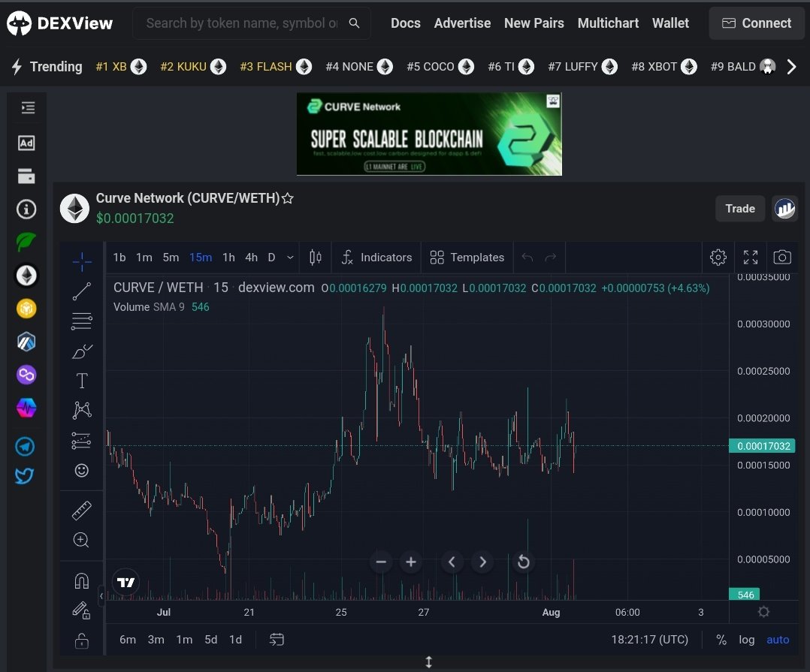Viewport: 810px width, 672px height.
Task: Select the Text annotation tool
Action: coord(82,381)
